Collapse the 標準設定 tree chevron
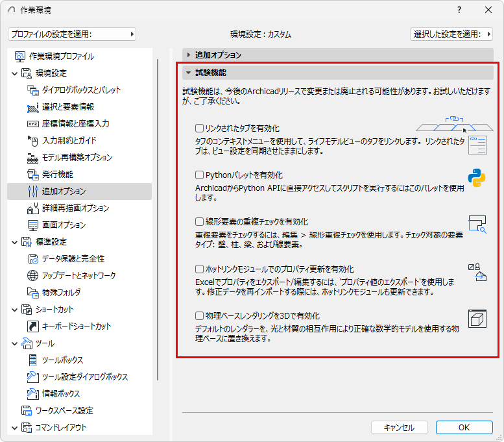The image size is (504, 442). (14, 242)
